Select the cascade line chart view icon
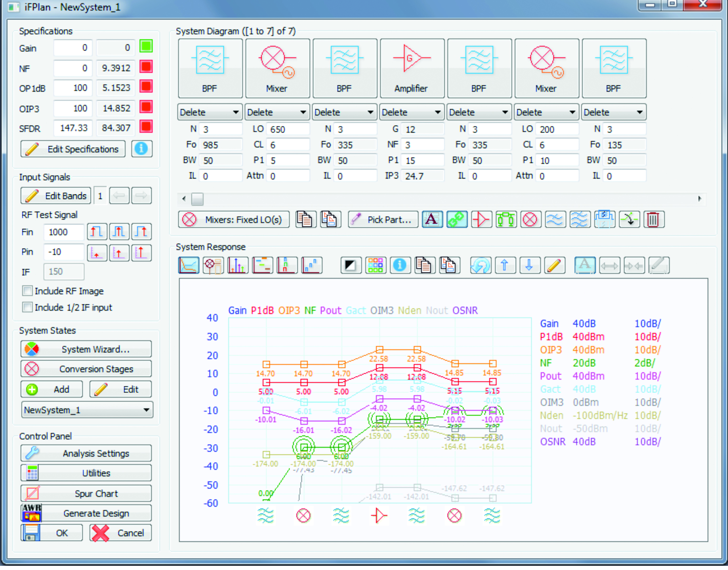The width and height of the screenshot is (728, 570). tap(189, 265)
